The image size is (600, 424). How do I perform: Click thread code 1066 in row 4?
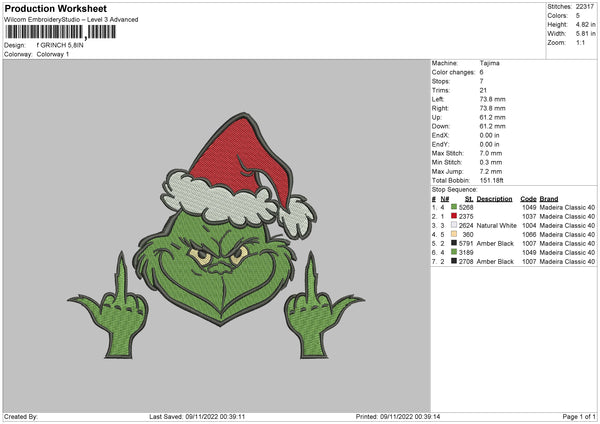pos(529,235)
